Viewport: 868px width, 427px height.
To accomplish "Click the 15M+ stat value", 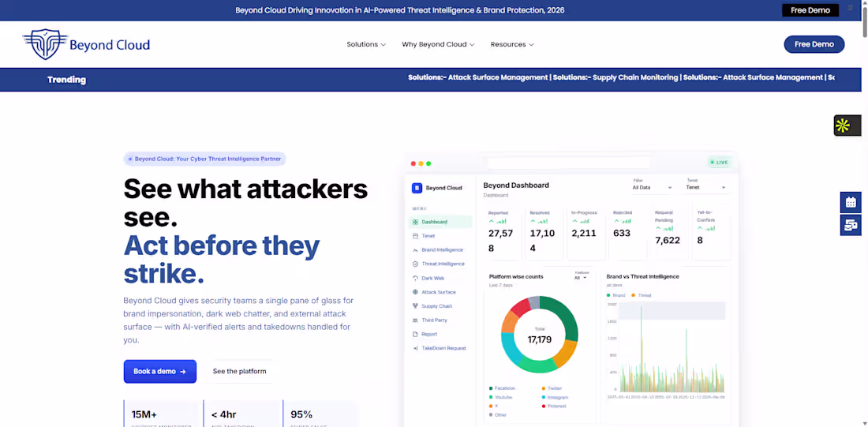I will pos(144,414).
